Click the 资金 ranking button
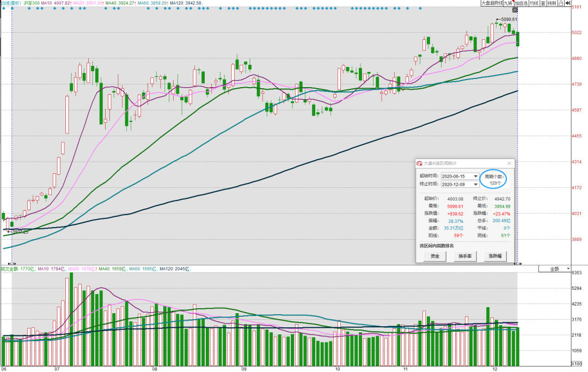The width and height of the screenshot is (588, 372). 435,256
